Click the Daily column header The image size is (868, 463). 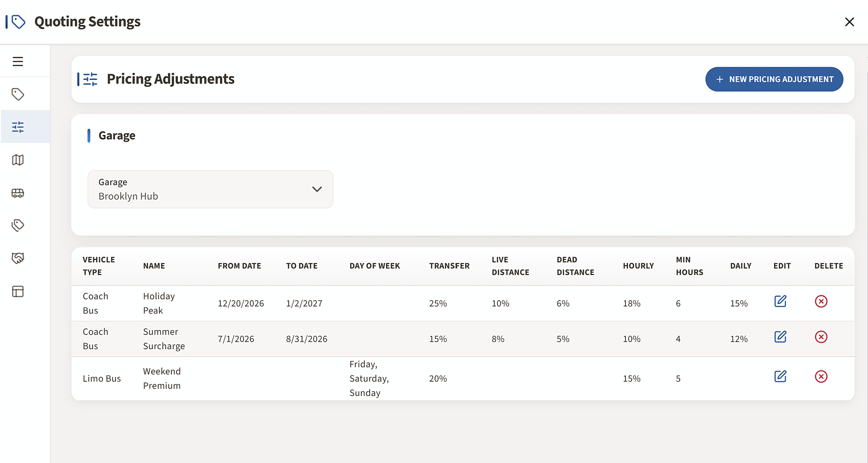click(x=741, y=266)
